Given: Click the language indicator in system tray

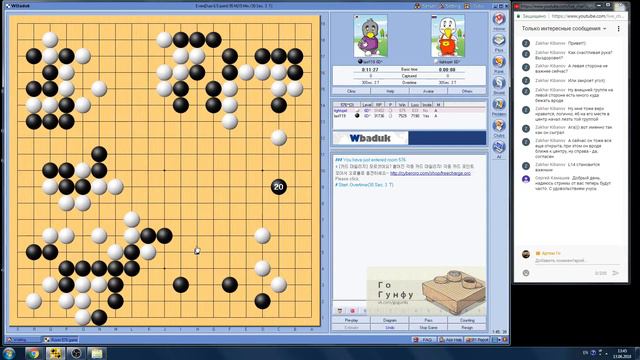Looking at the screenshot, I should 585,353.
